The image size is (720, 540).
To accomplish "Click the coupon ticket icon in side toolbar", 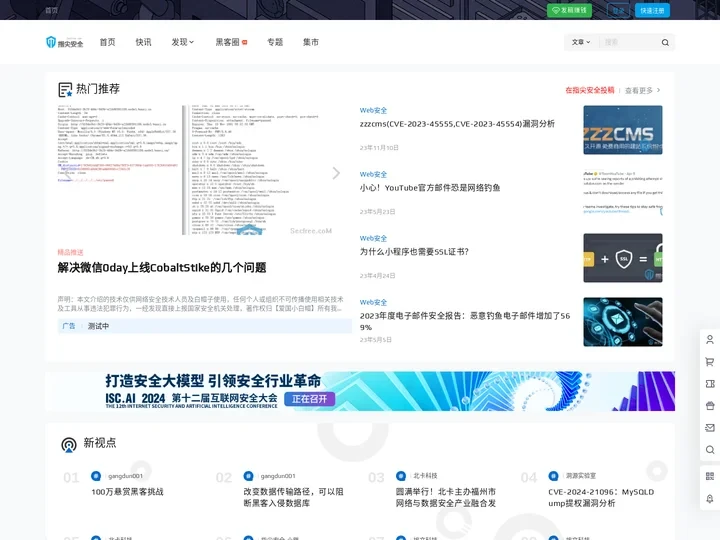I will coord(710,384).
